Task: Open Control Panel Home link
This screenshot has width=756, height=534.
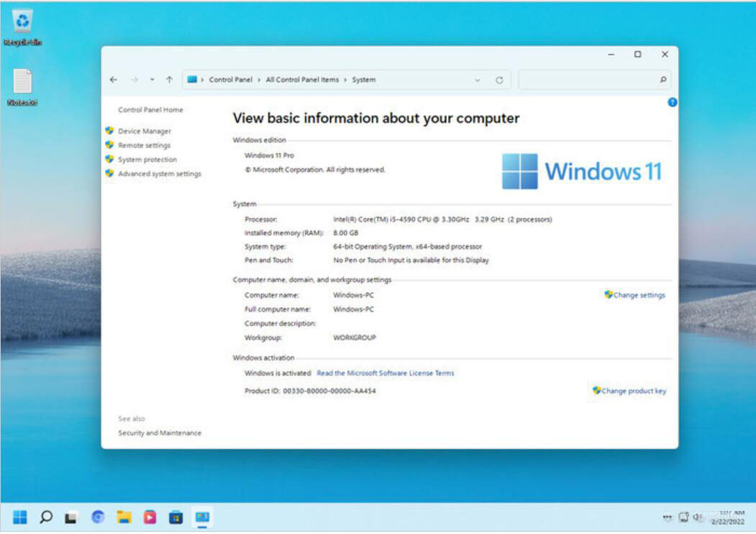Action: point(150,110)
